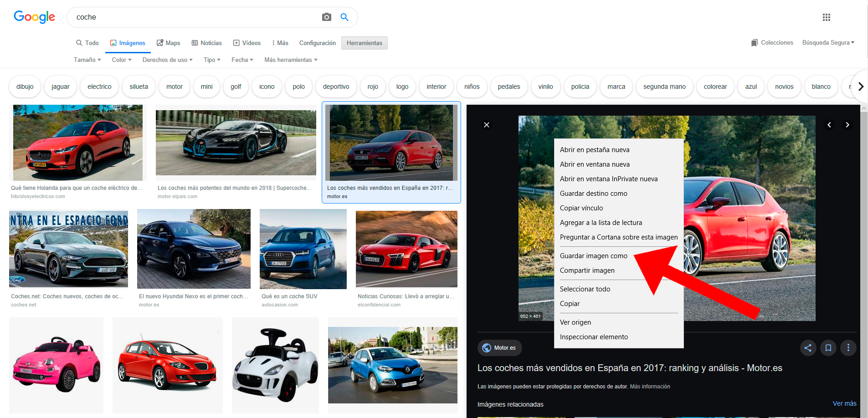Open the Google apps grid
Image resolution: width=868 pixels, height=418 pixels.
point(827,17)
